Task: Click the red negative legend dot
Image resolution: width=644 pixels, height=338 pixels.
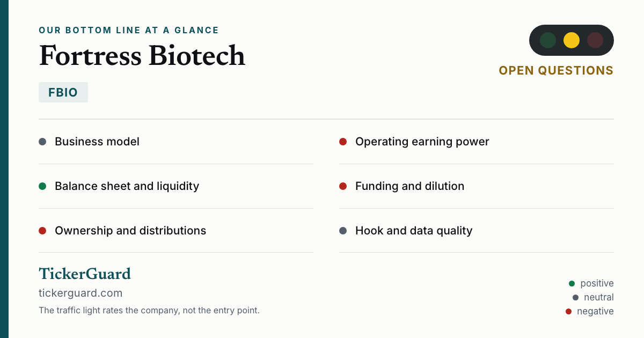Action: pos(568,311)
